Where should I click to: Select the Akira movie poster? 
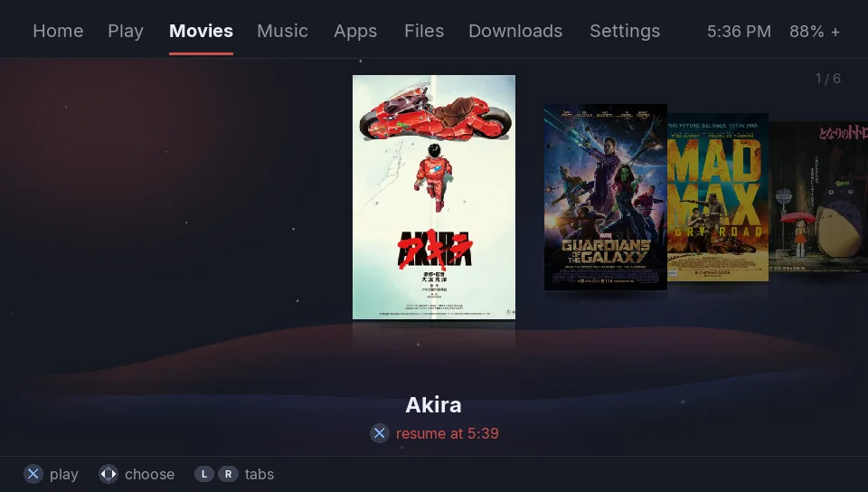(434, 197)
